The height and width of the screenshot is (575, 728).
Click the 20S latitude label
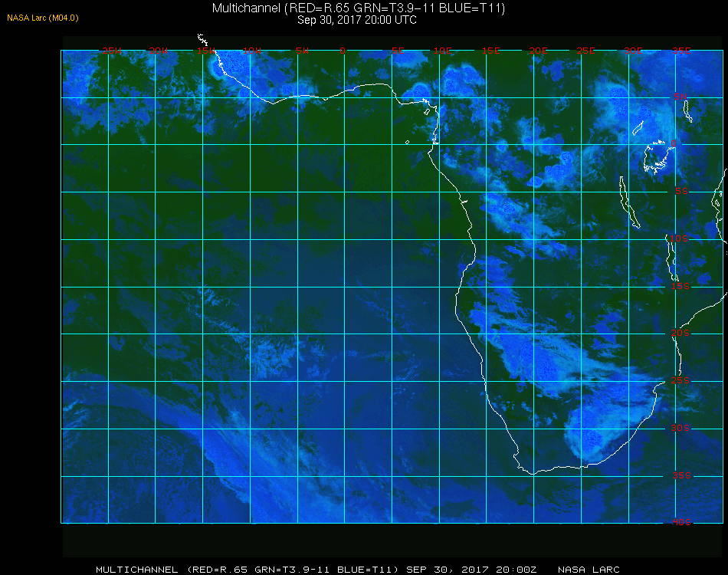tap(680, 333)
